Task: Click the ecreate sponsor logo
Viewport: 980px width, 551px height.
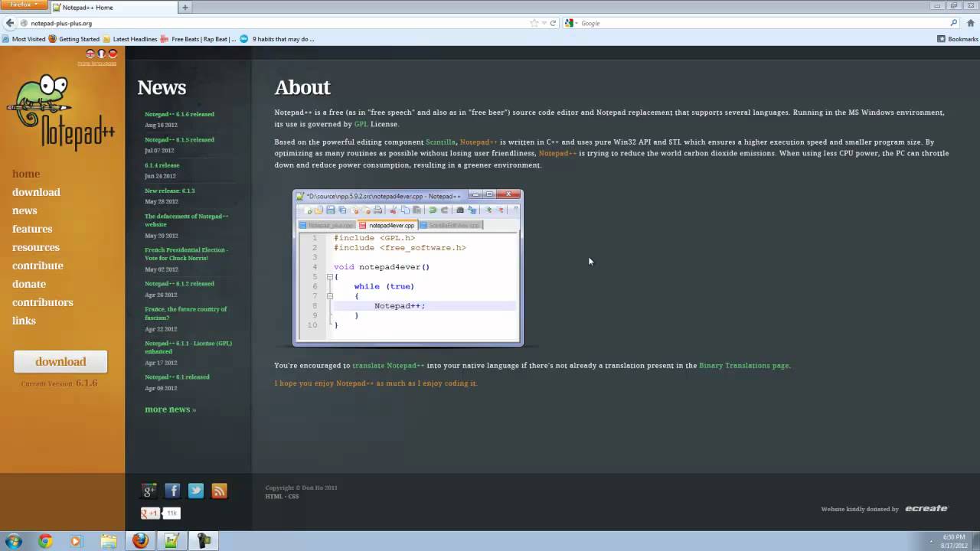Action: 926,509
